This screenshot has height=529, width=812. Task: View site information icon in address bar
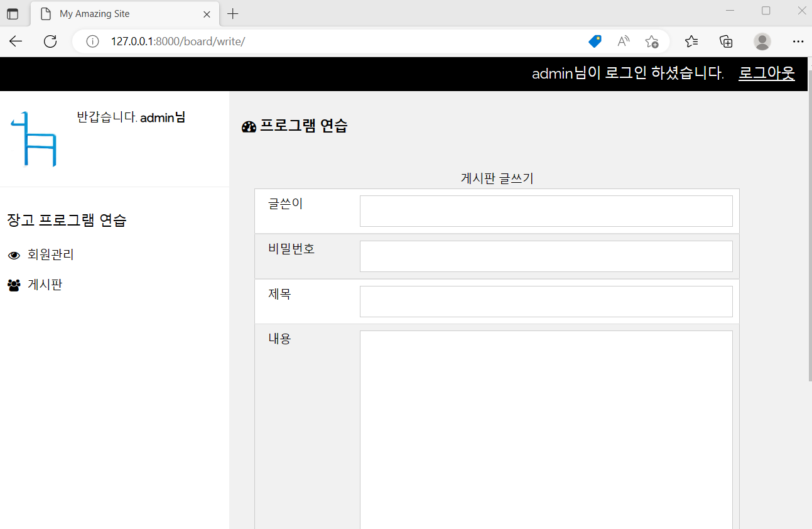click(92, 41)
